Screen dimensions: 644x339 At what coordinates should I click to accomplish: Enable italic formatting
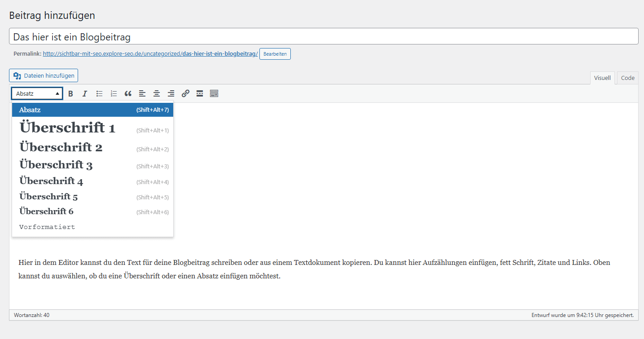[85, 93]
